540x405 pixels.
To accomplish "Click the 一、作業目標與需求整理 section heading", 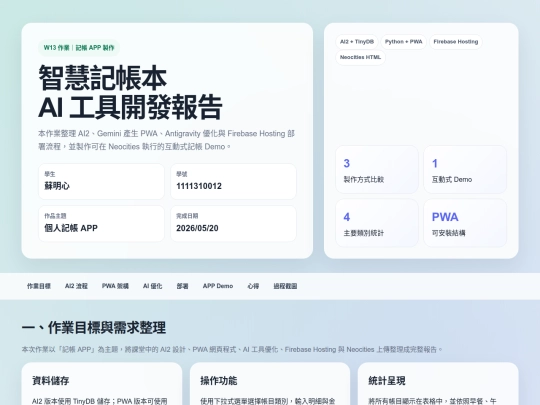I will (94, 328).
